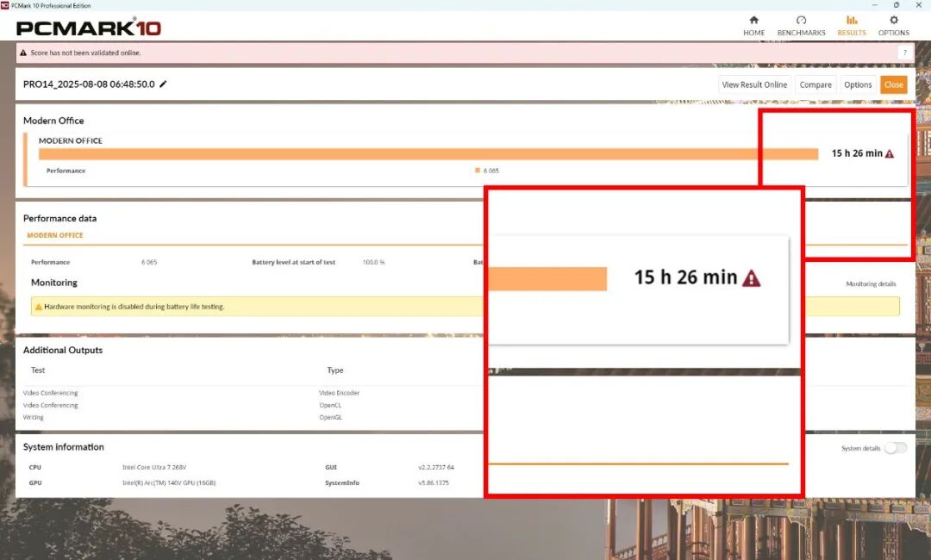Click the pencil icon to rename result

pos(164,84)
